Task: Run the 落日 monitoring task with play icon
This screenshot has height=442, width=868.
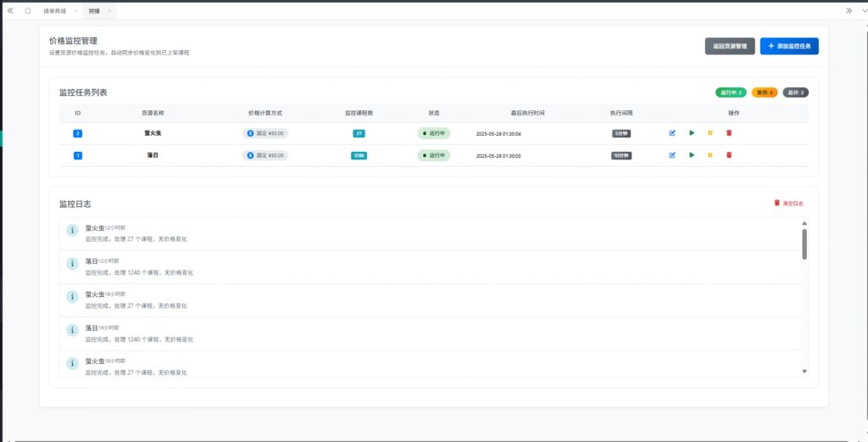Action: 692,155
